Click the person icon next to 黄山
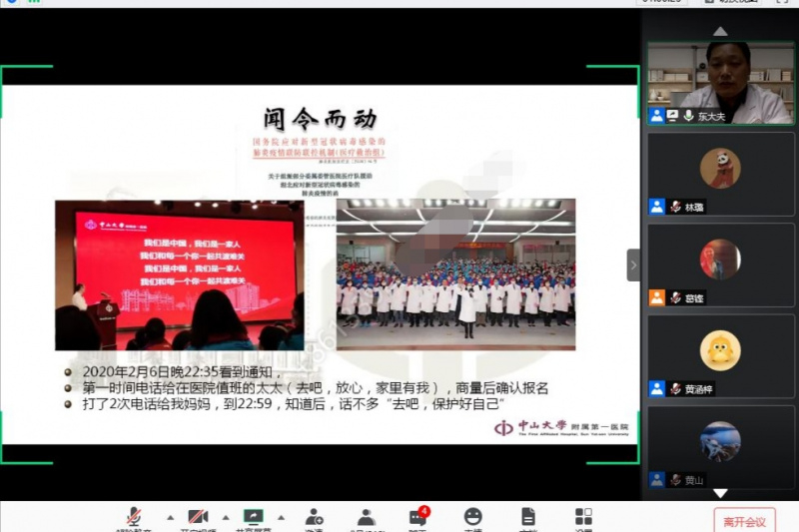This screenshot has width=799, height=532. (x=657, y=479)
